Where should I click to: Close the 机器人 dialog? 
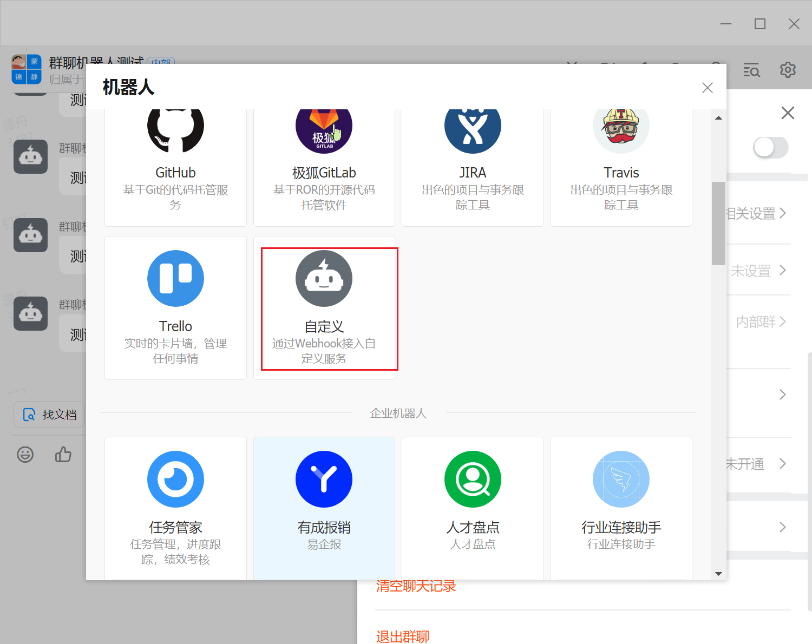(x=707, y=88)
